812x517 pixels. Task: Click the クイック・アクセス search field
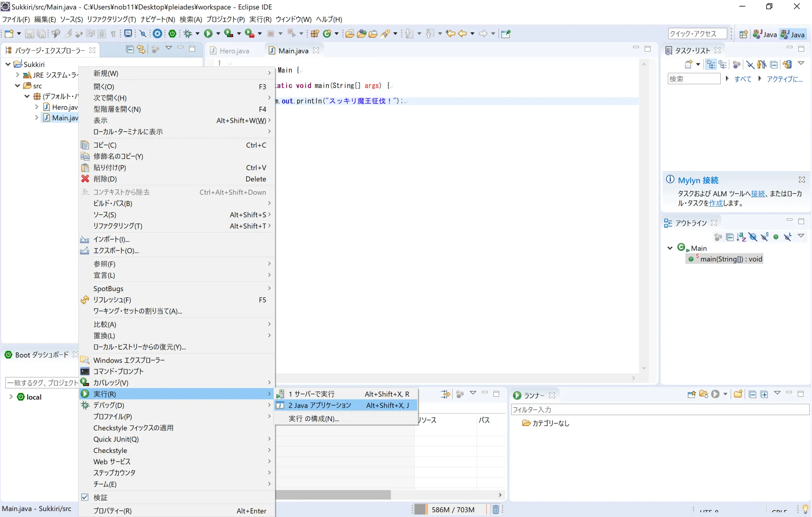(x=697, y=34)
